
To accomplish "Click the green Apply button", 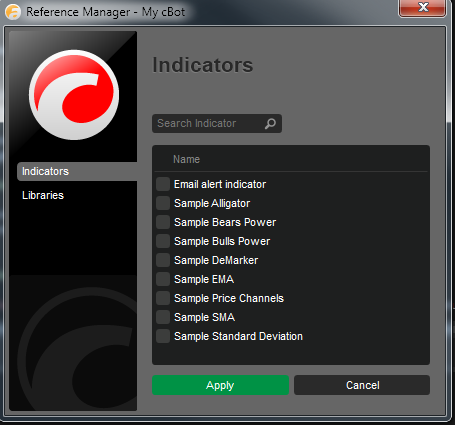I will click(220, 385).
